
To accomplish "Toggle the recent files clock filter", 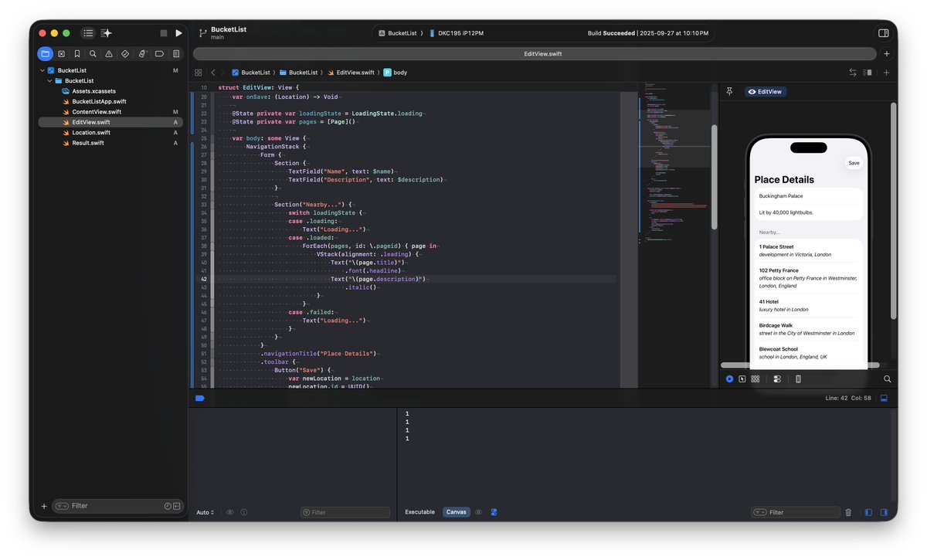I will coord(168,506).
